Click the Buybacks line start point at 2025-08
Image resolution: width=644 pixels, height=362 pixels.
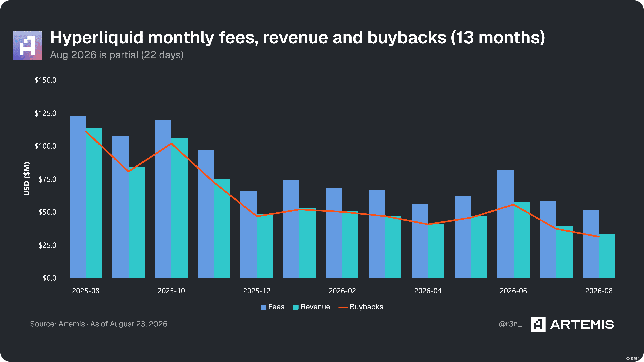(86, 131)
